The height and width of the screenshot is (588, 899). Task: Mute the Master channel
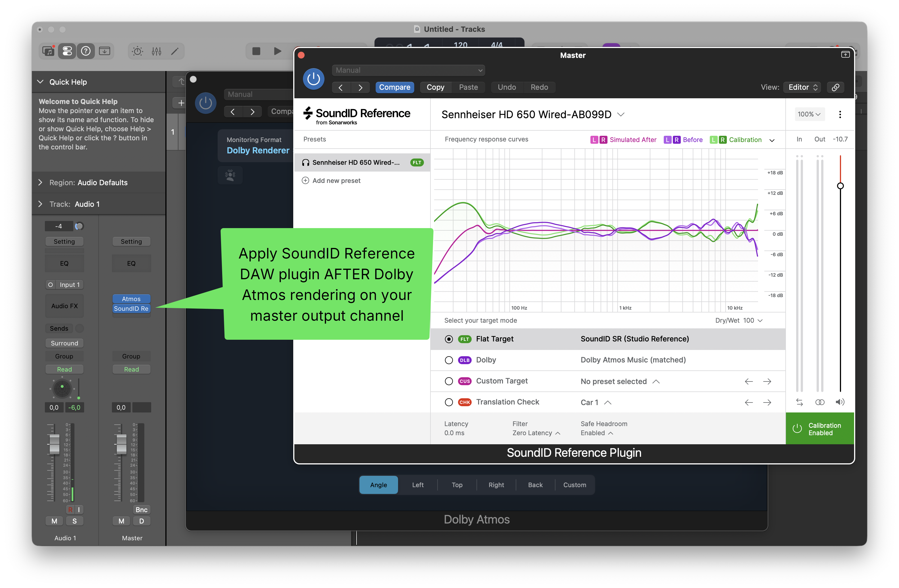pos(121,521)
